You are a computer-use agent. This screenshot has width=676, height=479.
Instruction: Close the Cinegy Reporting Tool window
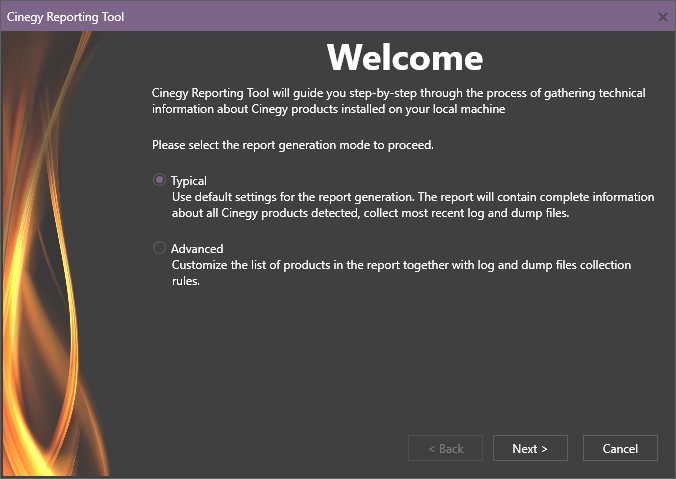(663, 17)
